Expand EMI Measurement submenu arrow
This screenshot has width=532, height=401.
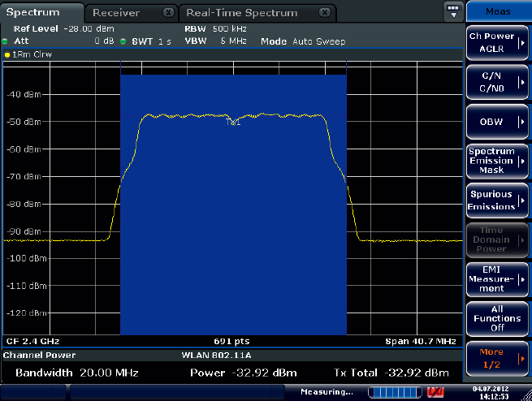521,279
